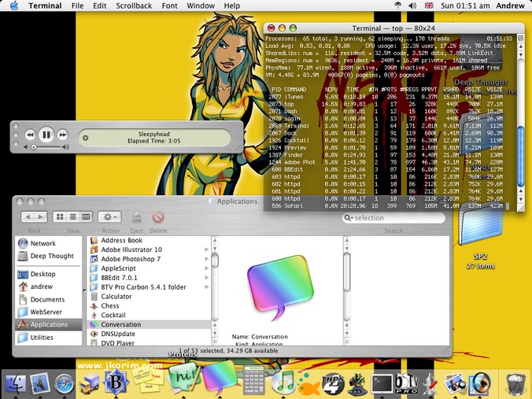Viewport: 532px width, 399px height.
Task: Launch Calculator from the Dock
Action: pos(254,380)
